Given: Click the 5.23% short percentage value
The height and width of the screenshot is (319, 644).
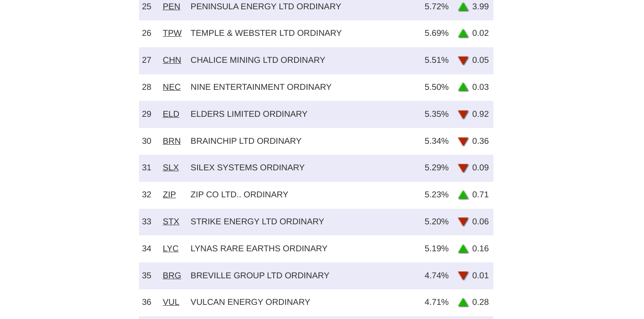Looking at the screenshot, I should point(437,195).
